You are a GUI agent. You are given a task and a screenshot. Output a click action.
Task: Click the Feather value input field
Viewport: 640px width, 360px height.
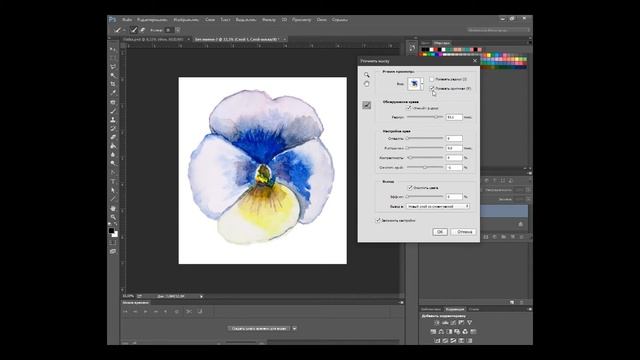click(x=454, y=148)
